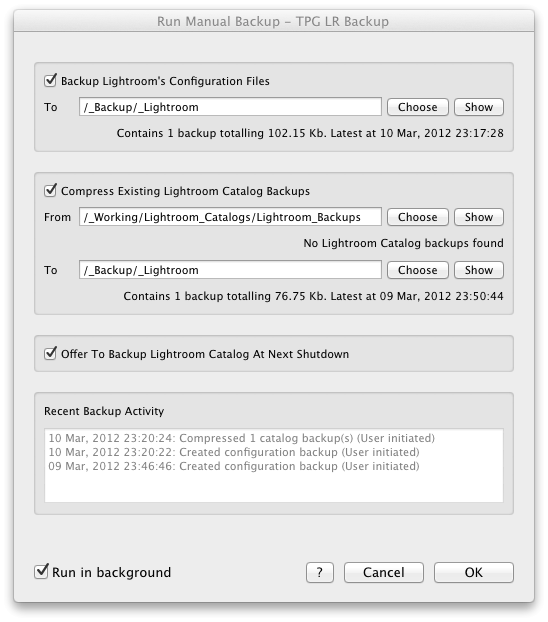Cancel the manual backup dialog

(383, 572)
